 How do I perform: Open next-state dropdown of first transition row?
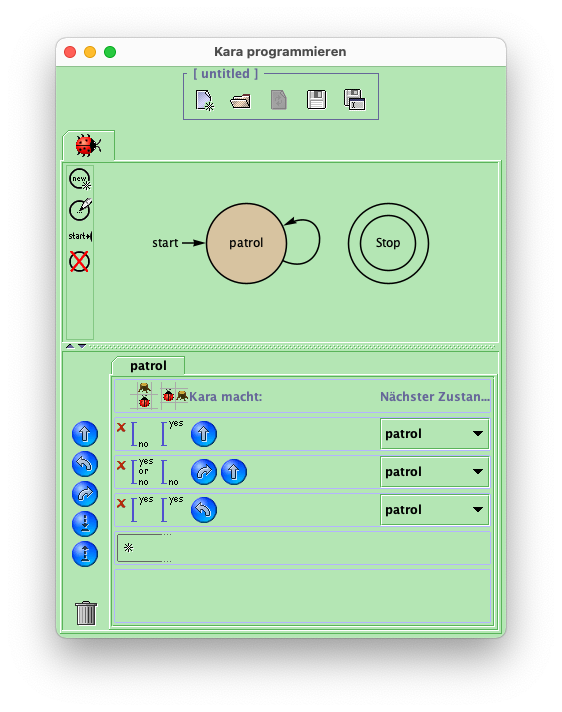click(x=434, y=434)
